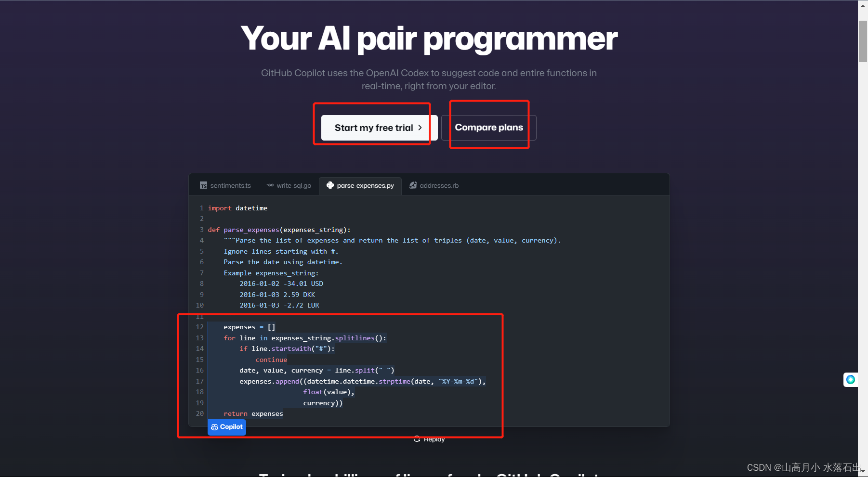Click the scrollbar up arrow
868x477 pixels.
[863, 5]
